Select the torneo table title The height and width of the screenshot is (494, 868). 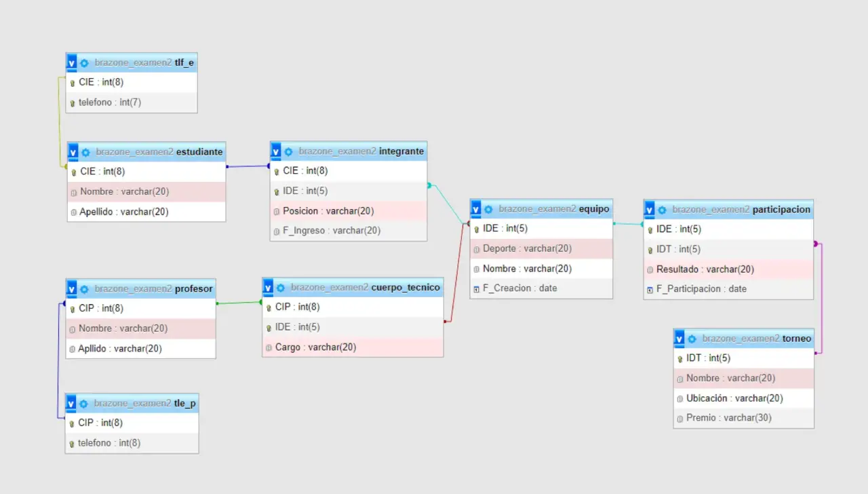click(797, 338)
